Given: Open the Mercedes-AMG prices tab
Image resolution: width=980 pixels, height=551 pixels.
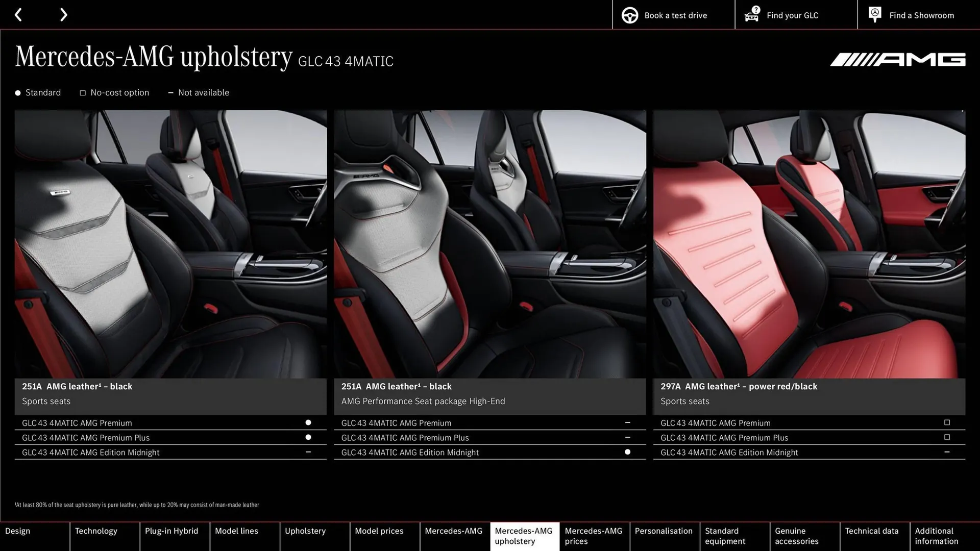Looking at the screenshot, I should 594,536.
